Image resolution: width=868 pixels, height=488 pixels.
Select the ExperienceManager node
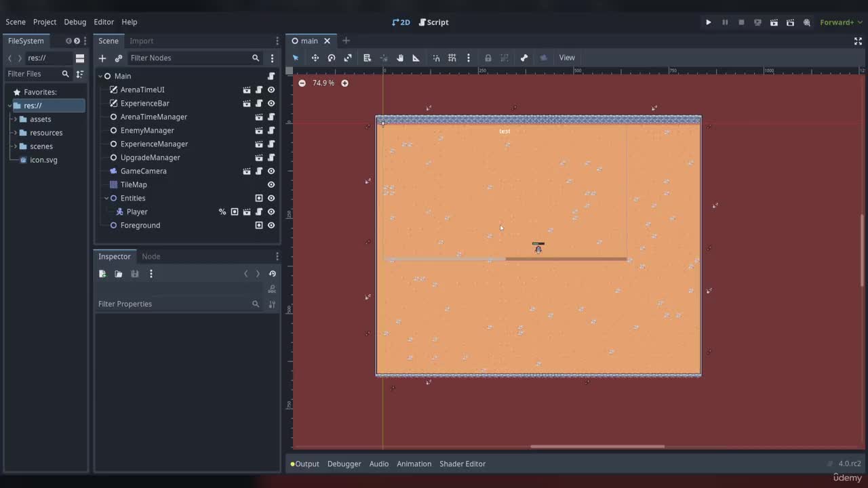[x=154, y=144]
